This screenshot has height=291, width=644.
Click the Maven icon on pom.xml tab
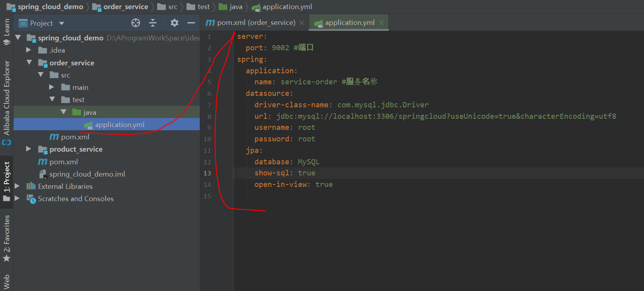[x=210, y=23]
